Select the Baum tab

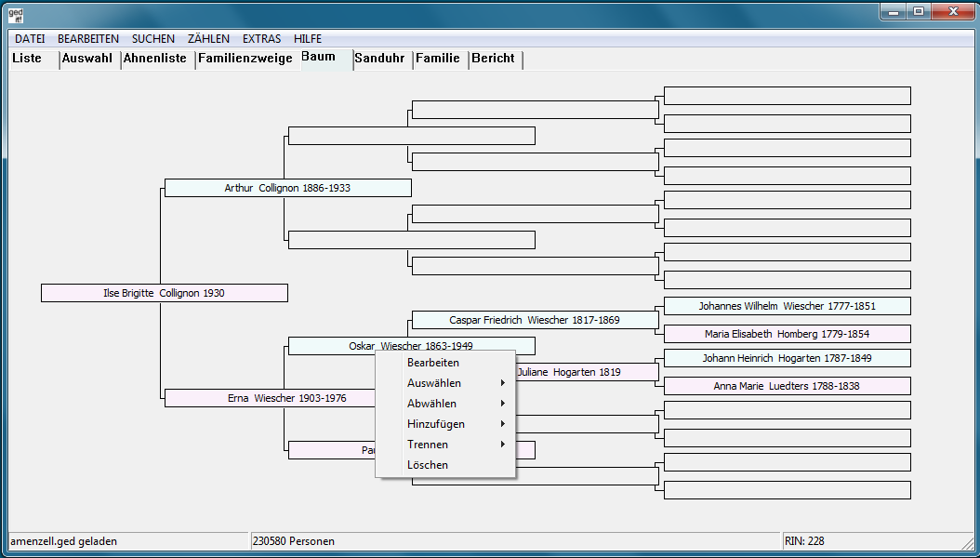(x=327, y=59)
